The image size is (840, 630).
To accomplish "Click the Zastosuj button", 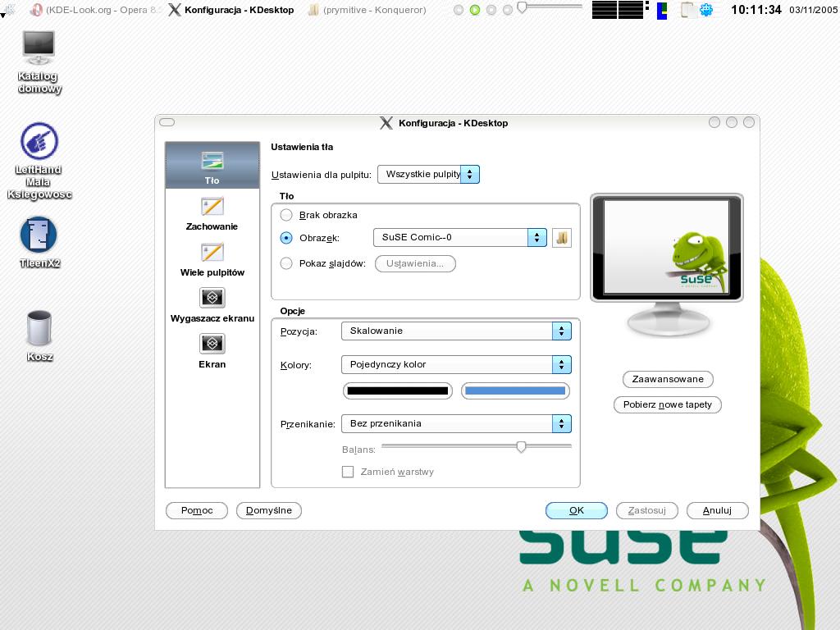I will 647,510.
